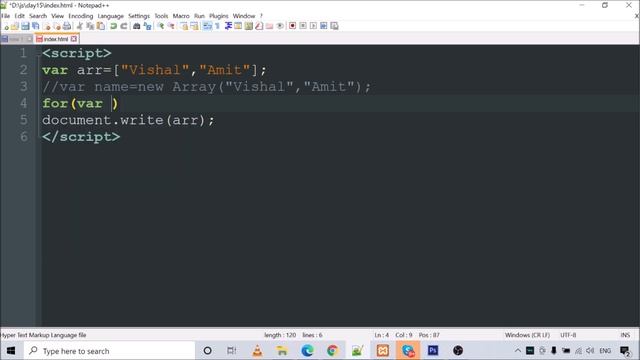Click the commented 'new Array' line
The height and width of the screenshot is (360, 640).
pos(206,87)
